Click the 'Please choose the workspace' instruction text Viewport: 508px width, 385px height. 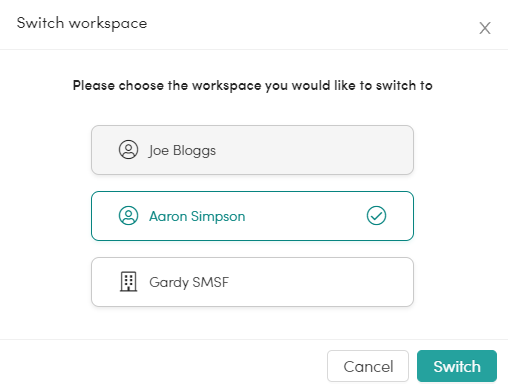point(253,86)
